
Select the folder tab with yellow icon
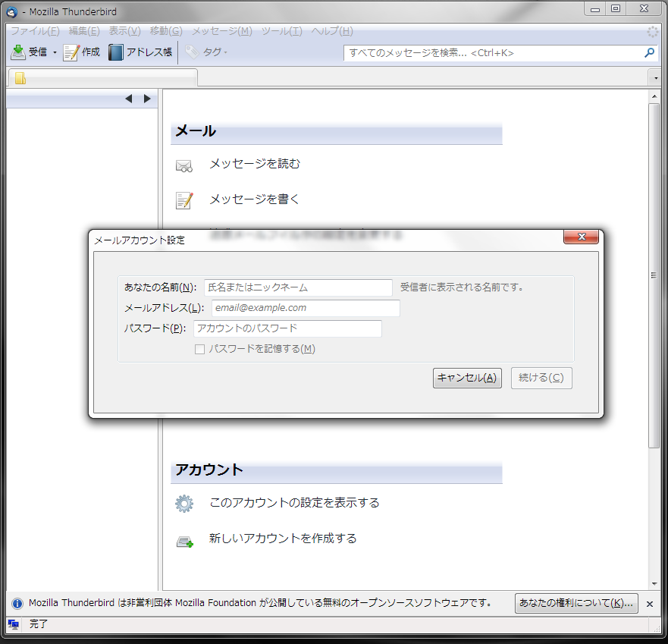point(102,78)
